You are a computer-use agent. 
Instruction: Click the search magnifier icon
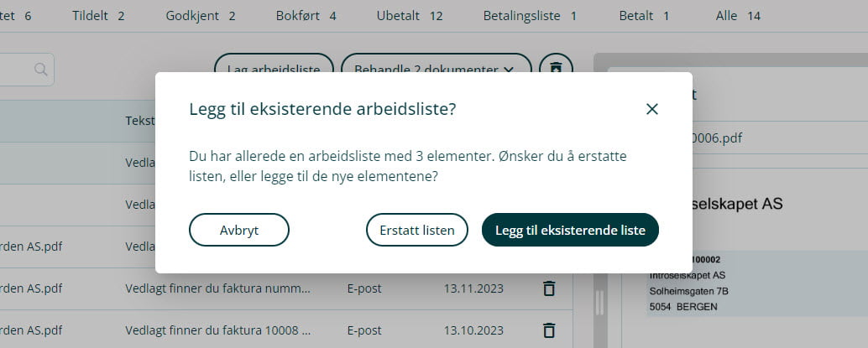(x=41, y=70)
